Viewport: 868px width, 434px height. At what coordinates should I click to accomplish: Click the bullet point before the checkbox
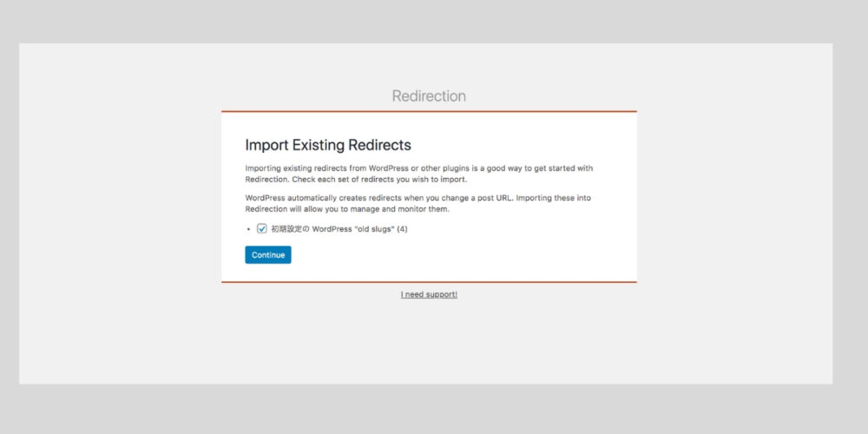(249, 229)
